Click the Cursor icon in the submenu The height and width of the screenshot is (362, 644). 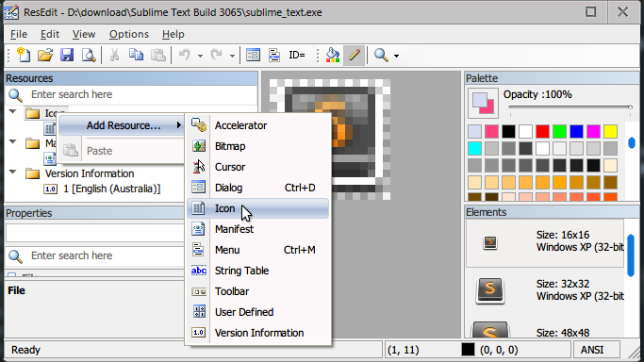(x=199, y=167)
